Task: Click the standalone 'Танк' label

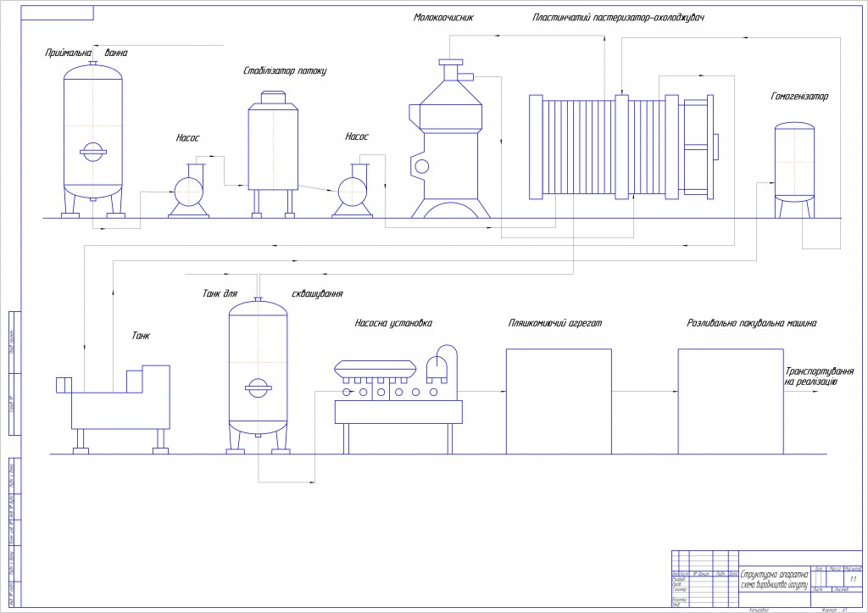Action: pyautogui.click(x=141, y=336)
